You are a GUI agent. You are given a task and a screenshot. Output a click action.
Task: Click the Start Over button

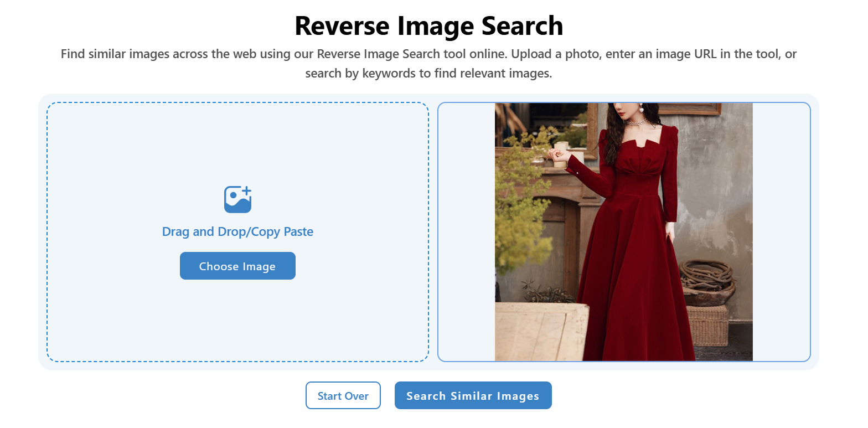pyautogui.click(x=343, y=396)
